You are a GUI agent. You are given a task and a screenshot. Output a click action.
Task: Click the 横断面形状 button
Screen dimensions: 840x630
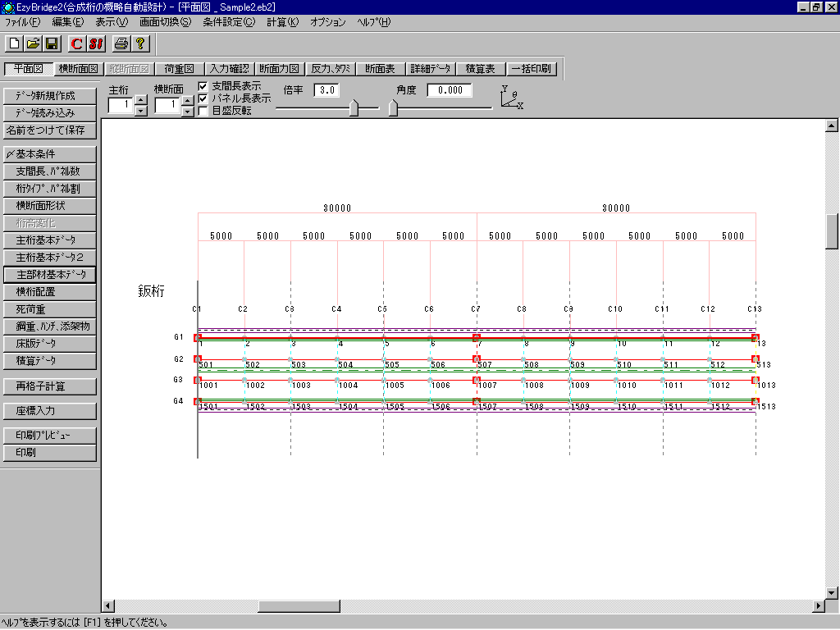tap(50, 206)
